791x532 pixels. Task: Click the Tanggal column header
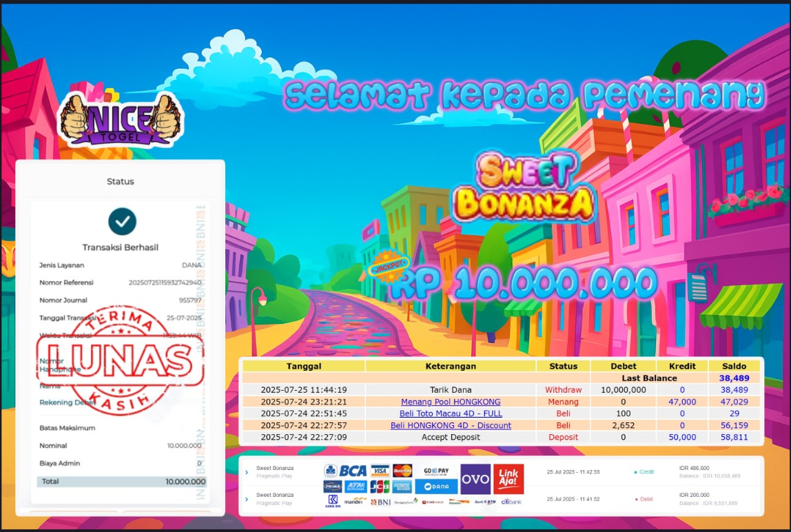pyautogui.click(x=303, y=366)
